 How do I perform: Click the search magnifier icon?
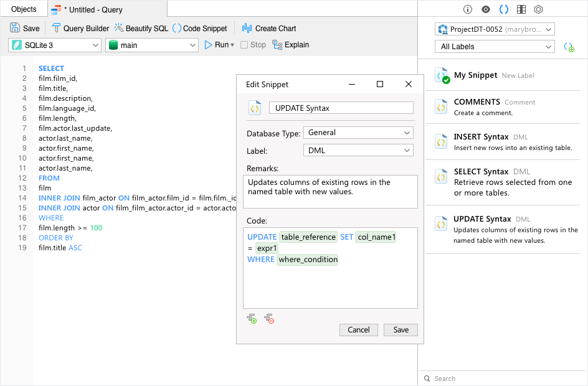(427, 379)
